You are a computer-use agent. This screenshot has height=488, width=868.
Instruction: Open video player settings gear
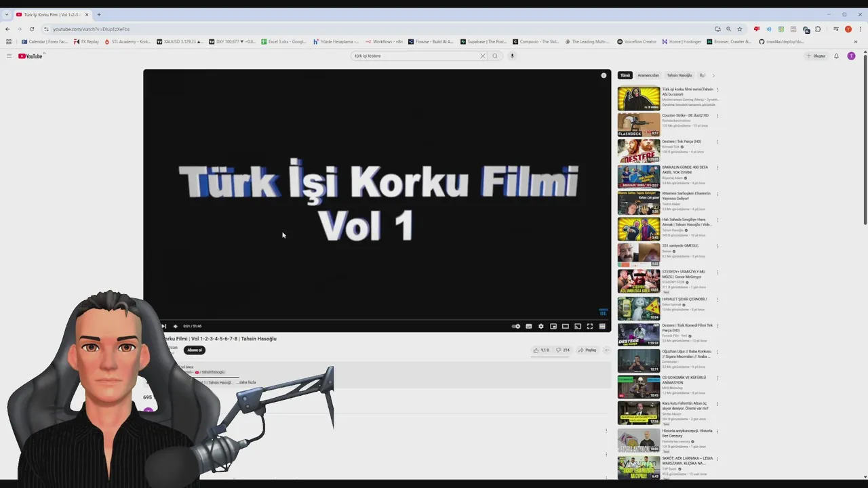pyautogui.click(x=541, y=326)
